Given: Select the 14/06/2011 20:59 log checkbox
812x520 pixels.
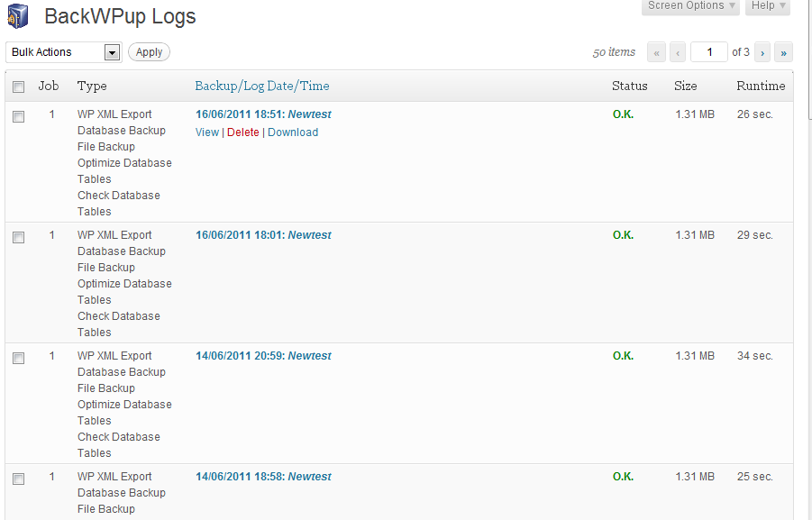Looking at the screenshot, I should (18, 358).
